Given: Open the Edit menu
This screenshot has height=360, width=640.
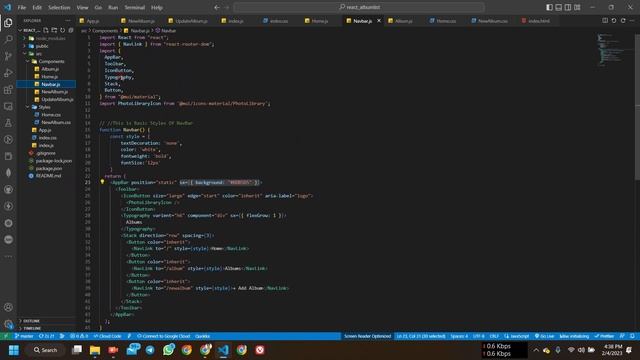Looking at the screenshot, I should click(37, 7).
